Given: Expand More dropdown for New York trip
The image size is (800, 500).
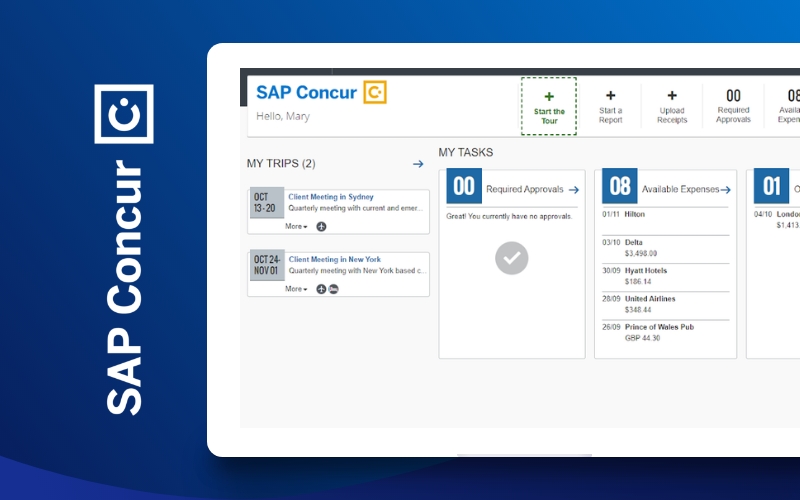Looking at the screenshot, I should [x=296, y=289].
